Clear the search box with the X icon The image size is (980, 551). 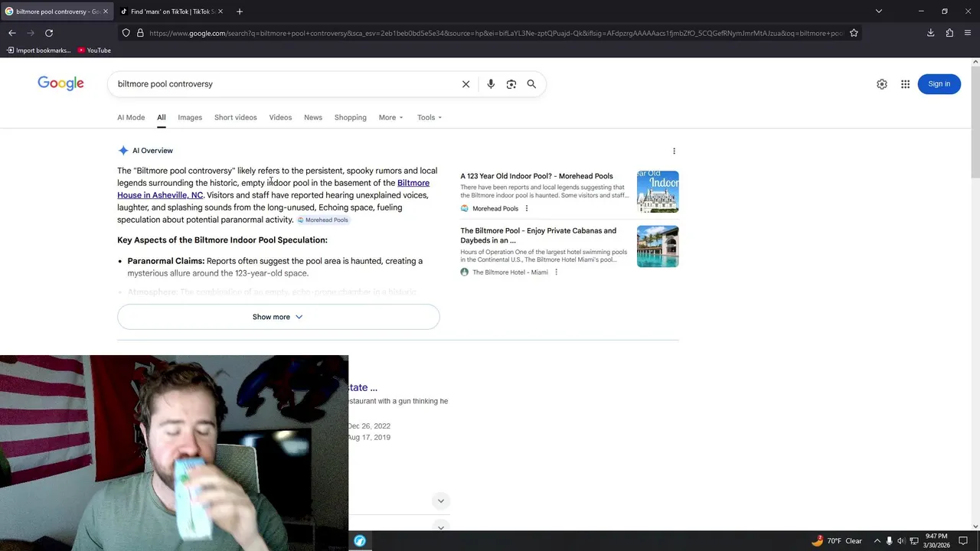[465, 84]
